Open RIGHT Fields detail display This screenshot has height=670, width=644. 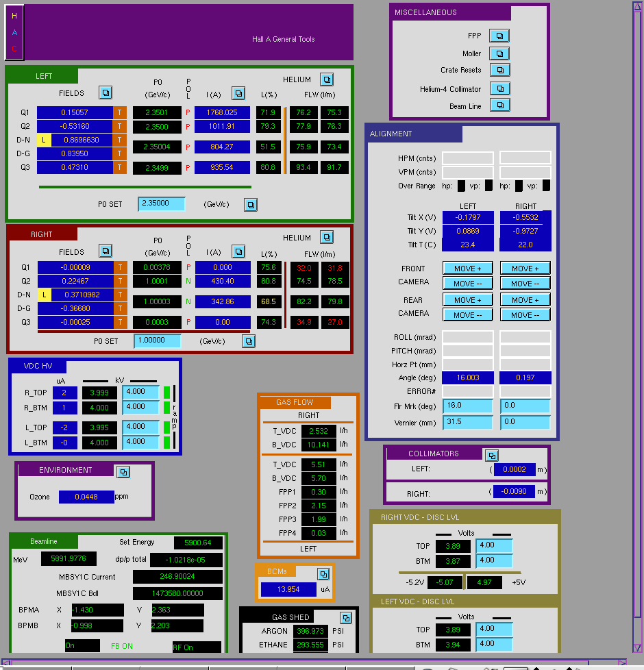click(x=105, y=251)
